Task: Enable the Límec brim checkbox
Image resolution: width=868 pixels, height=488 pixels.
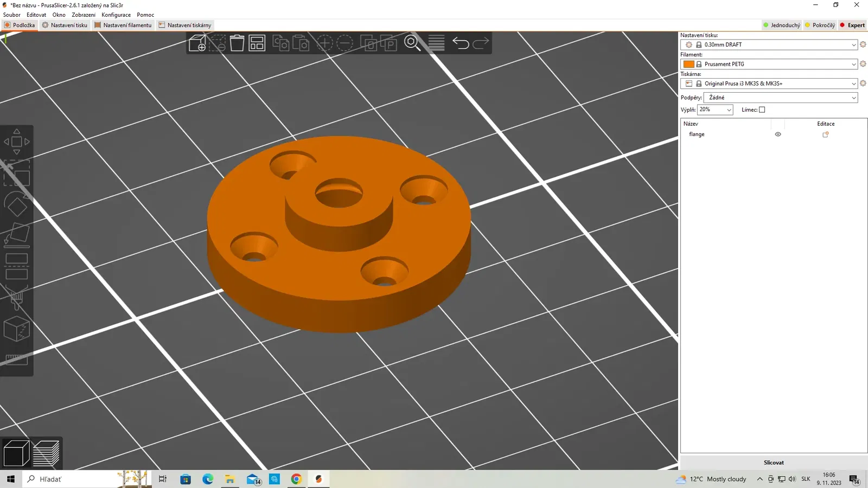Action: coord(762,110)
